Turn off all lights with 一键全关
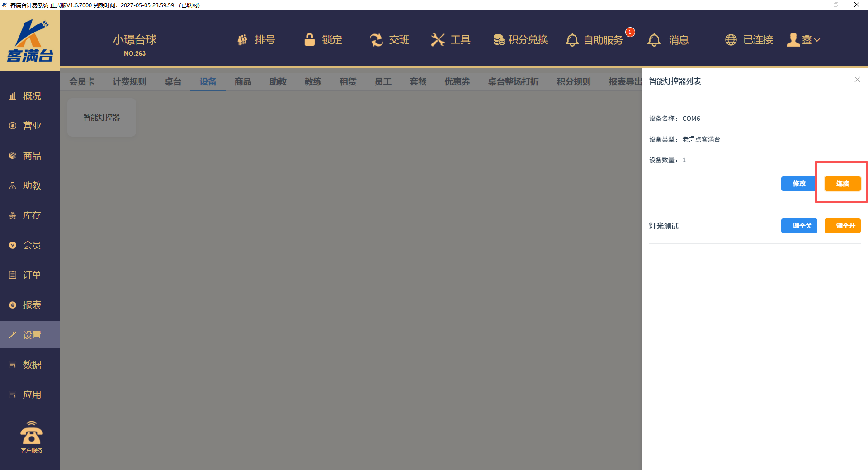This screenshot has height=470, width=868. click(799, 226)
